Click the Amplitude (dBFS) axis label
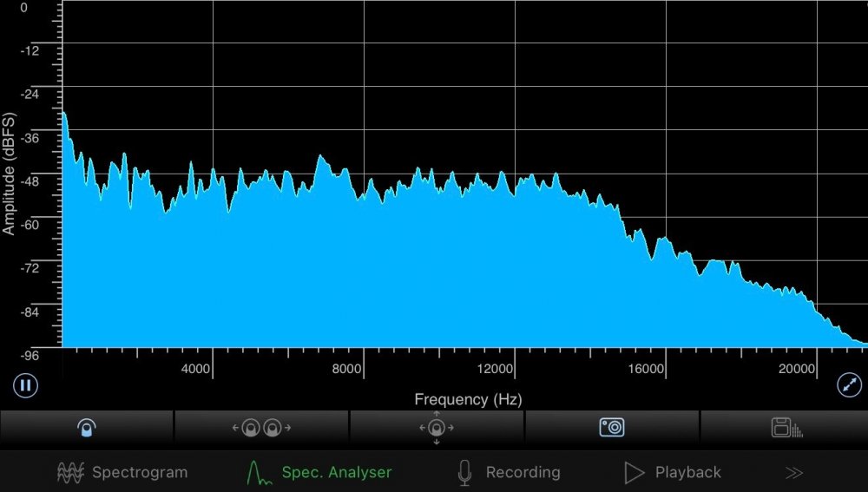This screenshot has height=492, width=868. click(10, 174)
